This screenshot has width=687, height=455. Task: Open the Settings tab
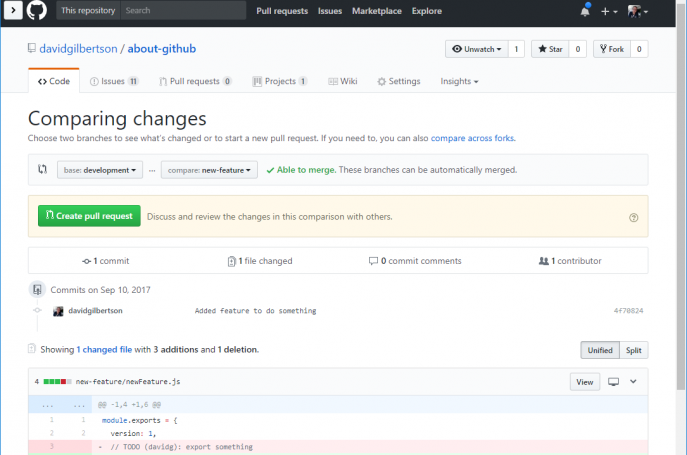pos(399,81)
